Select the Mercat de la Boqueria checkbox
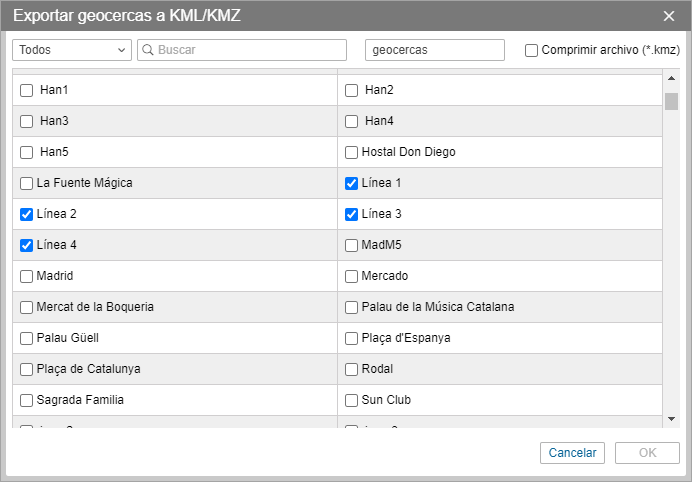 pyautogui.click(x=27, y=307)
